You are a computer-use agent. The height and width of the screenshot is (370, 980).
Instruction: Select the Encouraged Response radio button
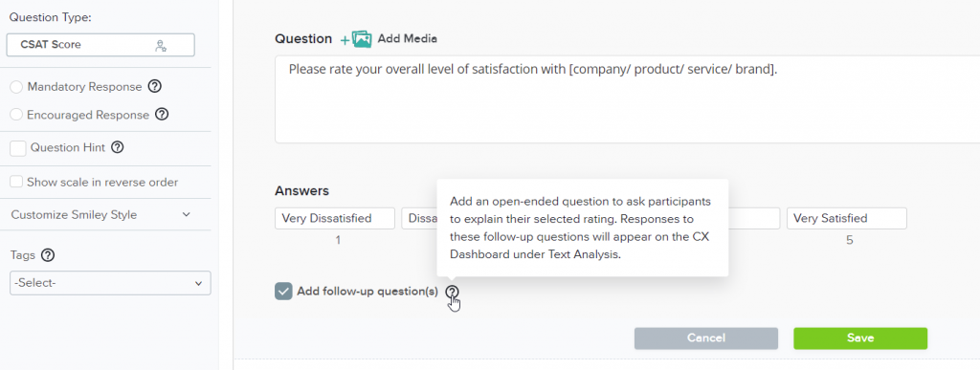(17, 115)
